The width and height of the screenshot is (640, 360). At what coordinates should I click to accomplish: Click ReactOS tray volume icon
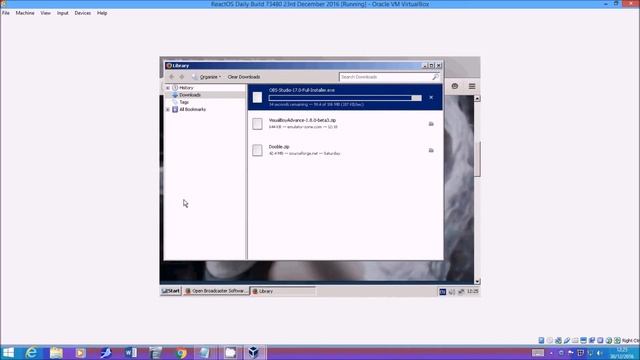coord(452,291)
